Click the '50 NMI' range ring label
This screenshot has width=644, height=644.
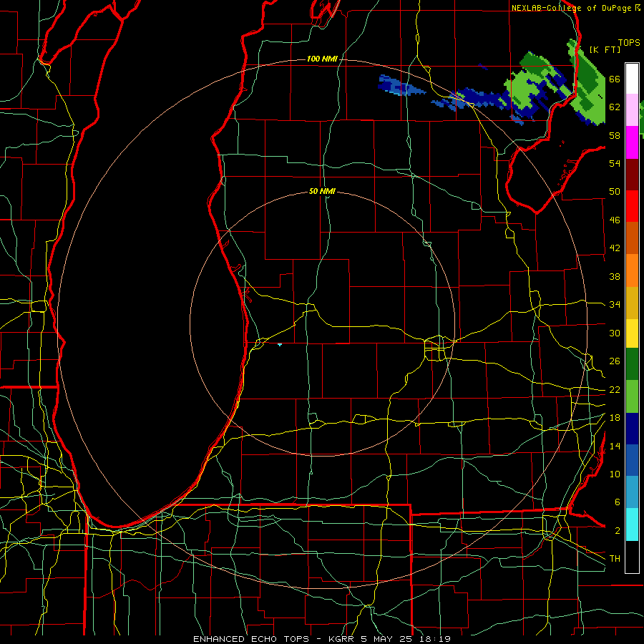coord(322,191)
